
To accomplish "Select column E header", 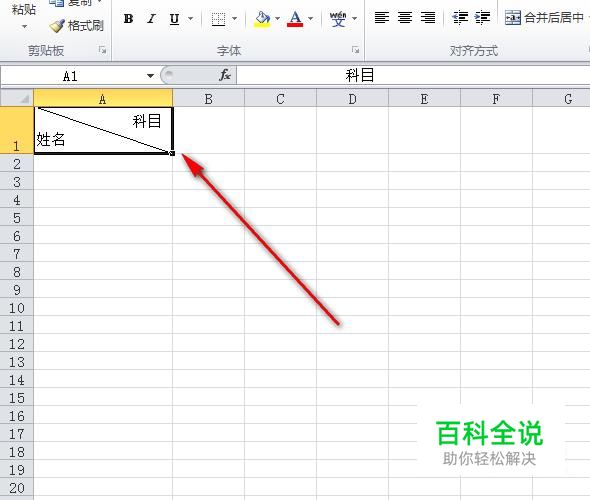I will tap(424, 99).
